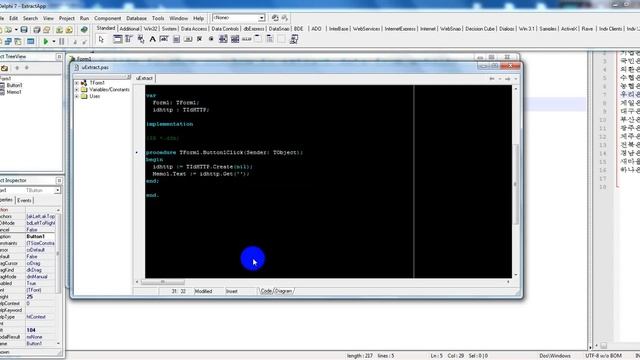
Task: Pick the Button component (OK) icon
Action: (x=188, y=39)
